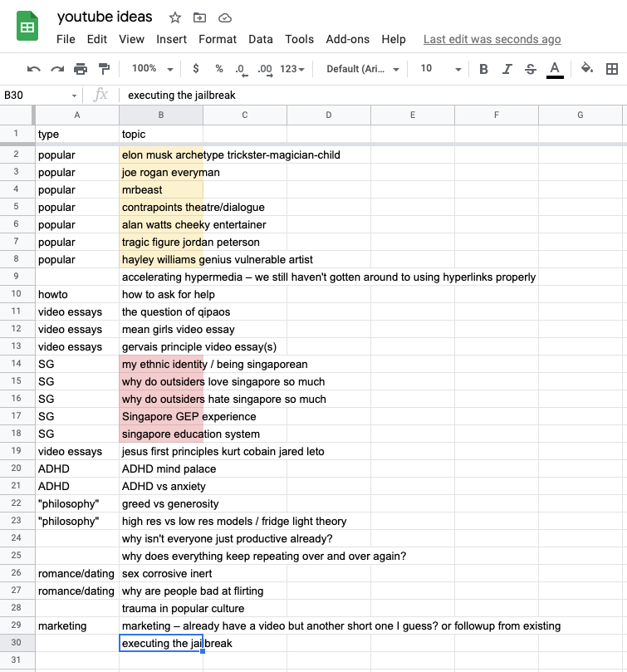This screenshot has width=627, height=672.
Task: Select the cell "howto" in column A
Action: [x=77, y=294]
